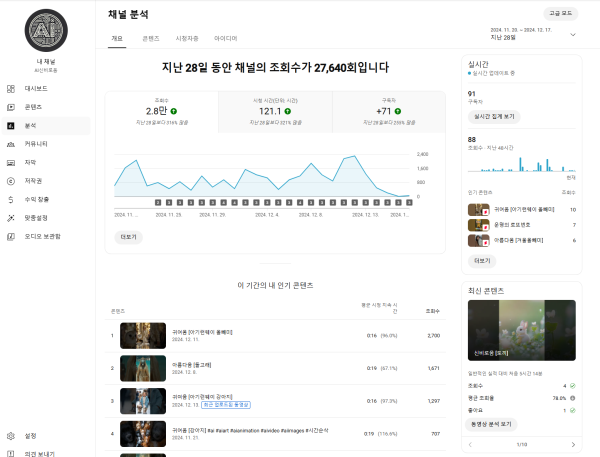Image resolution: width=600 pixels, height=457 pixels.
Task: Open 오디오 보관함 in the sidebar
Action: point(42,236)
